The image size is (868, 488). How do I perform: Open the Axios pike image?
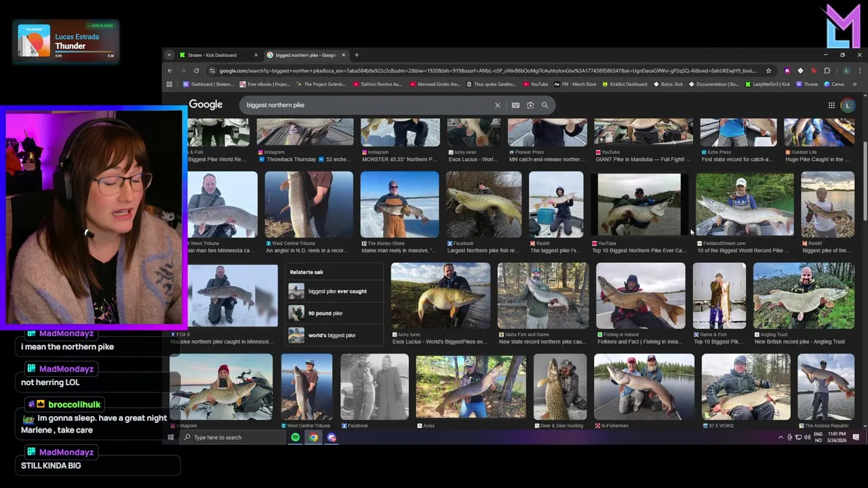click(x=471, y=387)
